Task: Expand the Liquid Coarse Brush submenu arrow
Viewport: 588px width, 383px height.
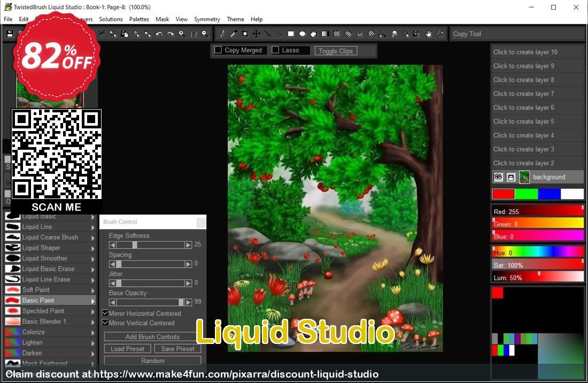Action: 93,238
